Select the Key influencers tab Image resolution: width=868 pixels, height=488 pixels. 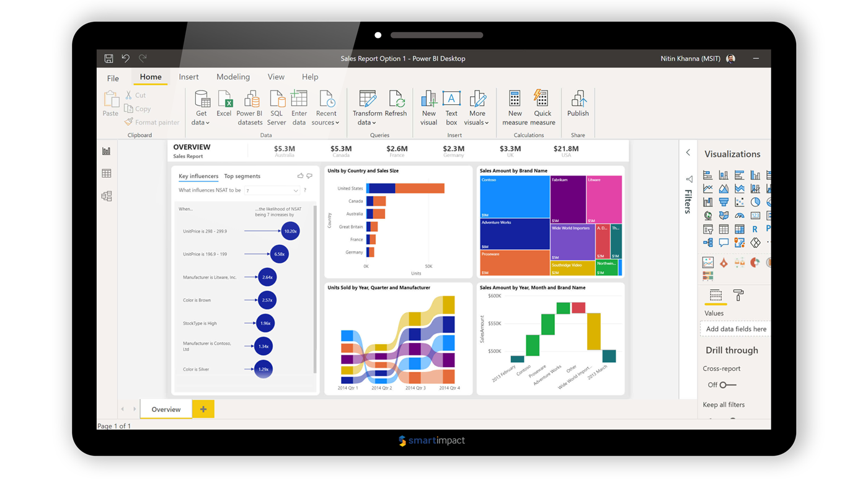pos(198,176)
